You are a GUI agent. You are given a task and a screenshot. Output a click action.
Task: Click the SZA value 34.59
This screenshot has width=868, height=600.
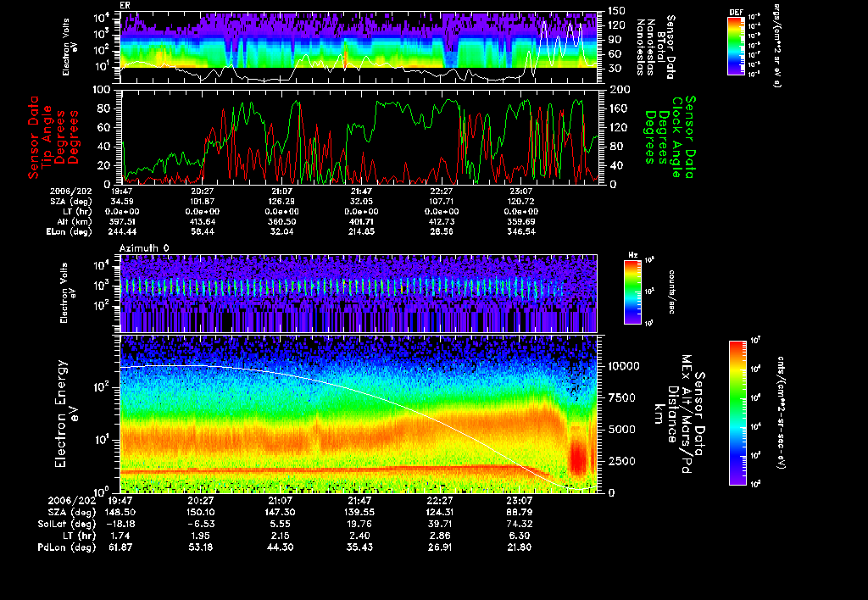click(x=123, y=202)
